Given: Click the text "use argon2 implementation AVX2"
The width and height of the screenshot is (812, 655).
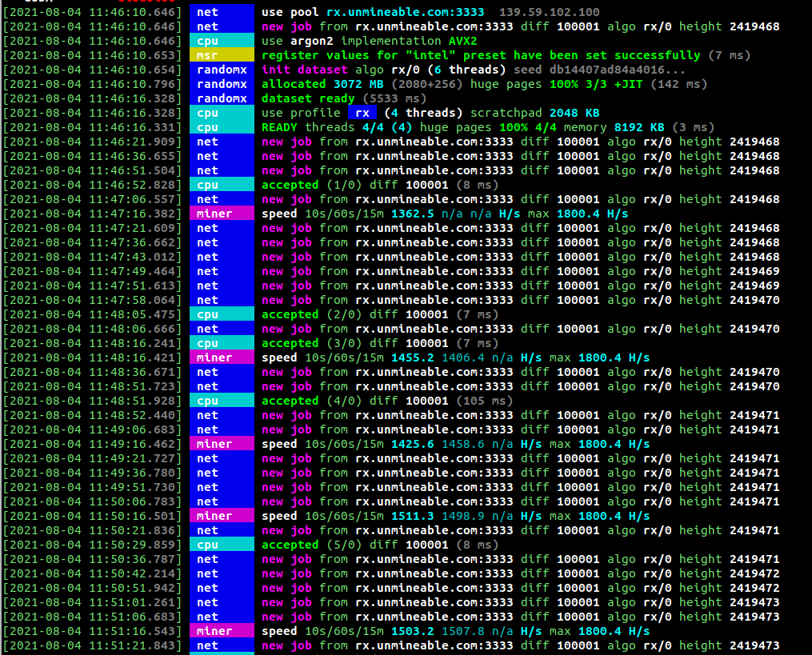Looking at the screenshot, I should [370, 41].
